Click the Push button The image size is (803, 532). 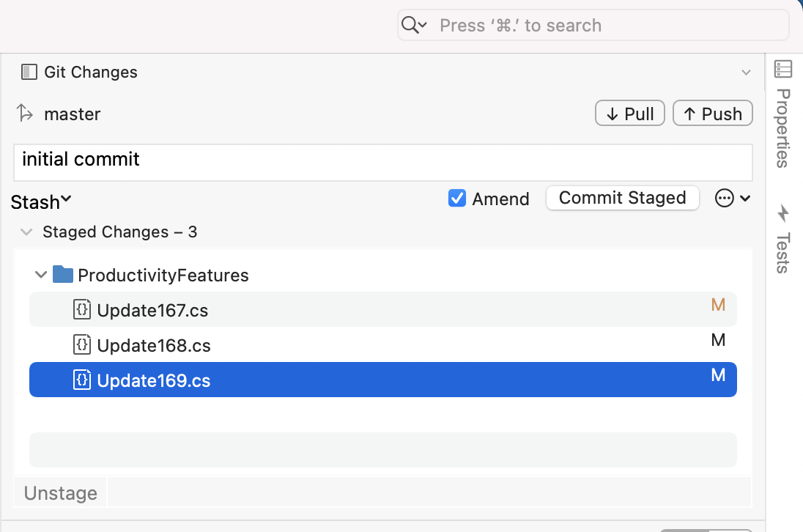[x=712, y=114]
